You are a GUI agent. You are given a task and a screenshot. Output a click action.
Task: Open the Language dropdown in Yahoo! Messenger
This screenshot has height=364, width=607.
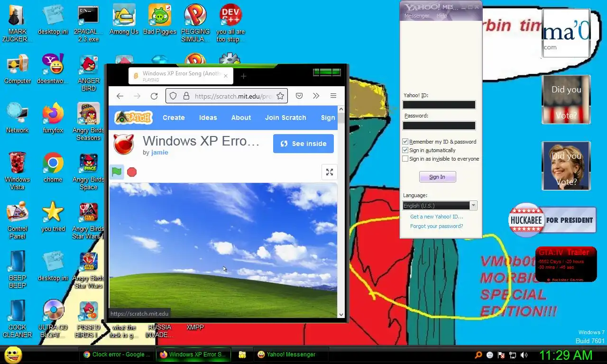[x=440, y=205]
